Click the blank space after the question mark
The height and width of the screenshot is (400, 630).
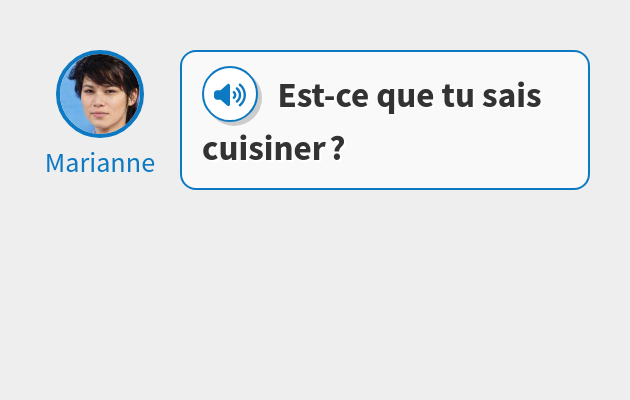point(460,150)
